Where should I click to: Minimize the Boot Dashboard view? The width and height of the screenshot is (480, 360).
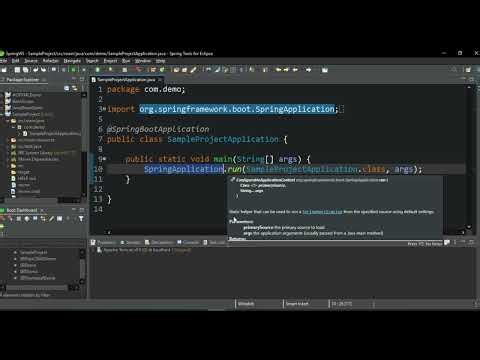click(74, 210)
